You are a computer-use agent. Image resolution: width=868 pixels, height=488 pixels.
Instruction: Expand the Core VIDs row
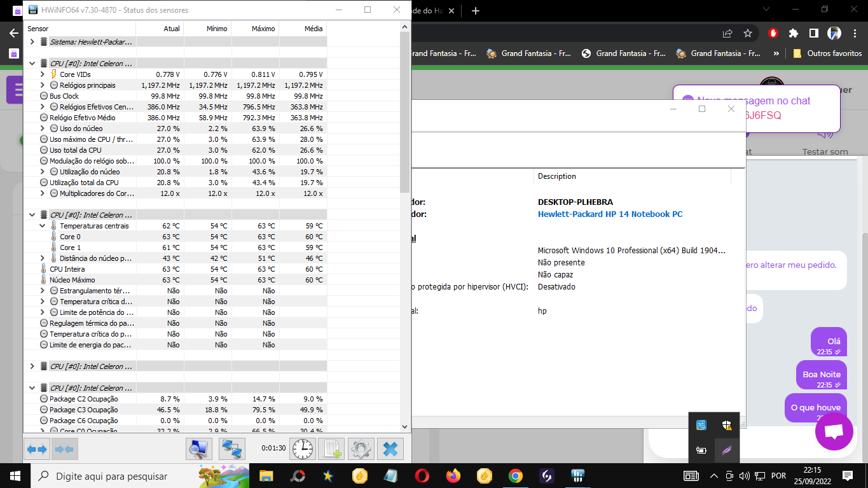click(43, 74)
